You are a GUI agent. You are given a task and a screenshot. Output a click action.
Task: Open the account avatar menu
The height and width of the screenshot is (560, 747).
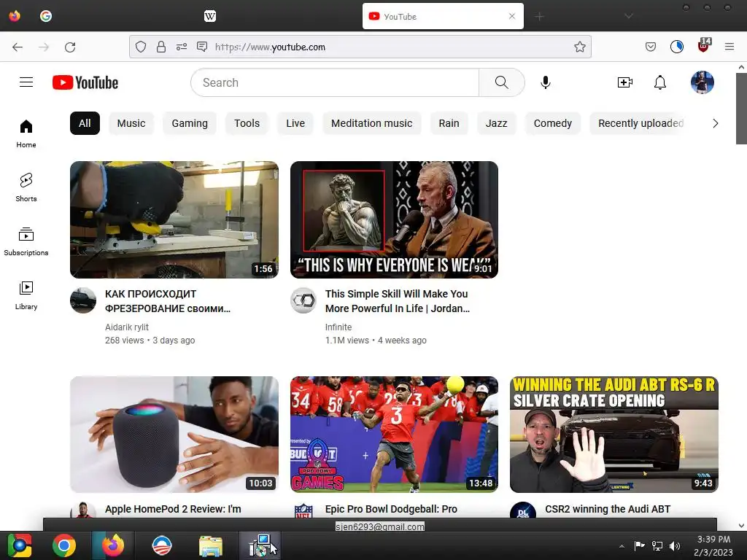coord(703,82)
